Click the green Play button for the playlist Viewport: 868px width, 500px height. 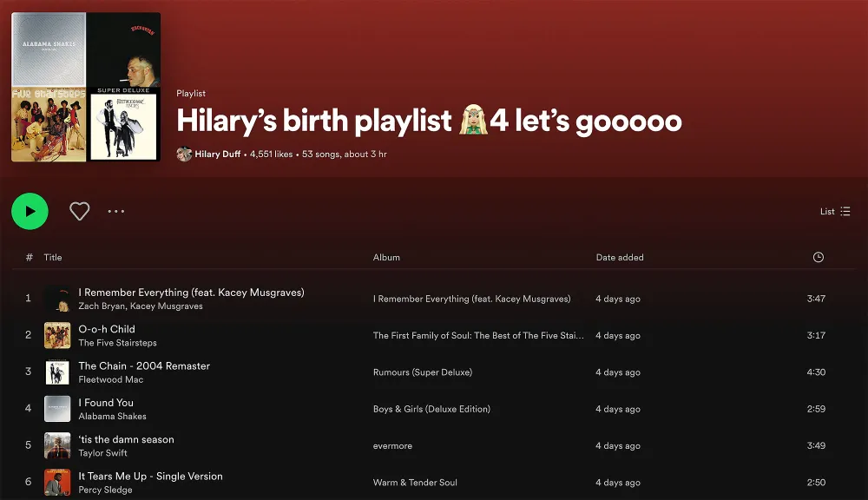tap(30, 211)
